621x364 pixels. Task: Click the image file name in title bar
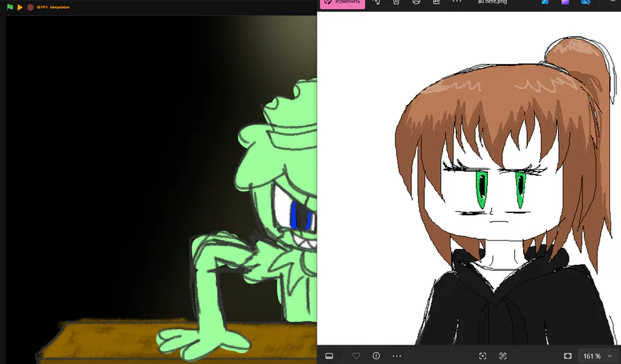pyautogui.click(x=492, y=2)
